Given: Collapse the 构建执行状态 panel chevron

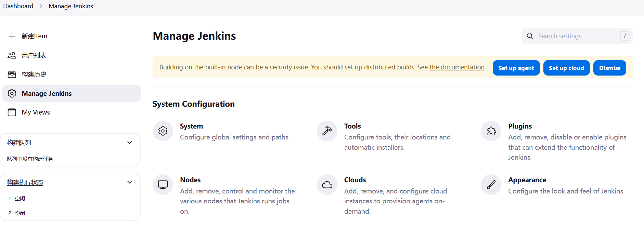Looking at the screenshot, I should (130, 182).
